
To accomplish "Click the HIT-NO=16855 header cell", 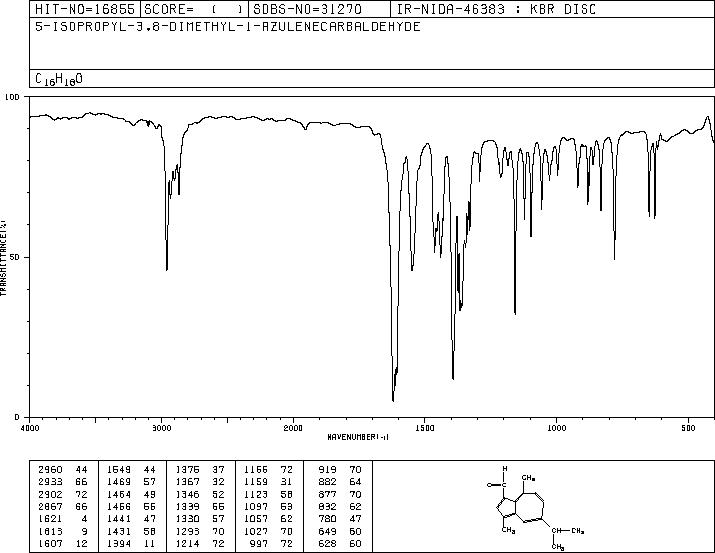I will [85, 9].
